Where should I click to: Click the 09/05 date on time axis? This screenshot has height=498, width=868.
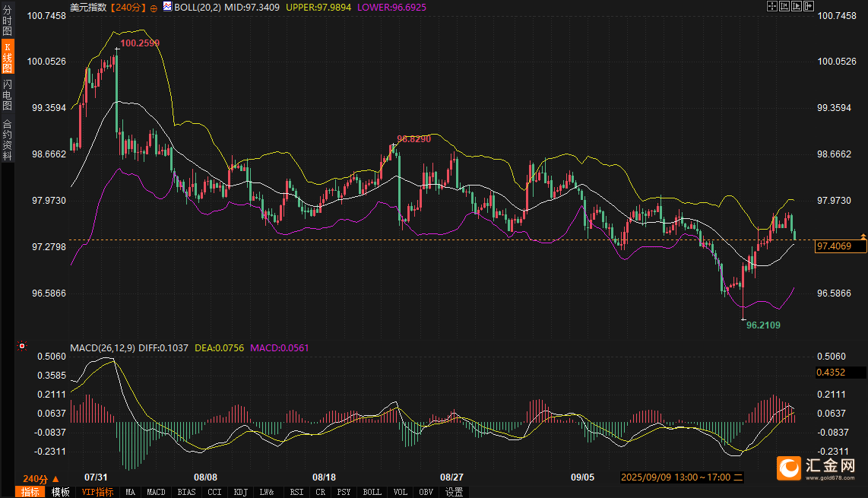tap(582, 477)
